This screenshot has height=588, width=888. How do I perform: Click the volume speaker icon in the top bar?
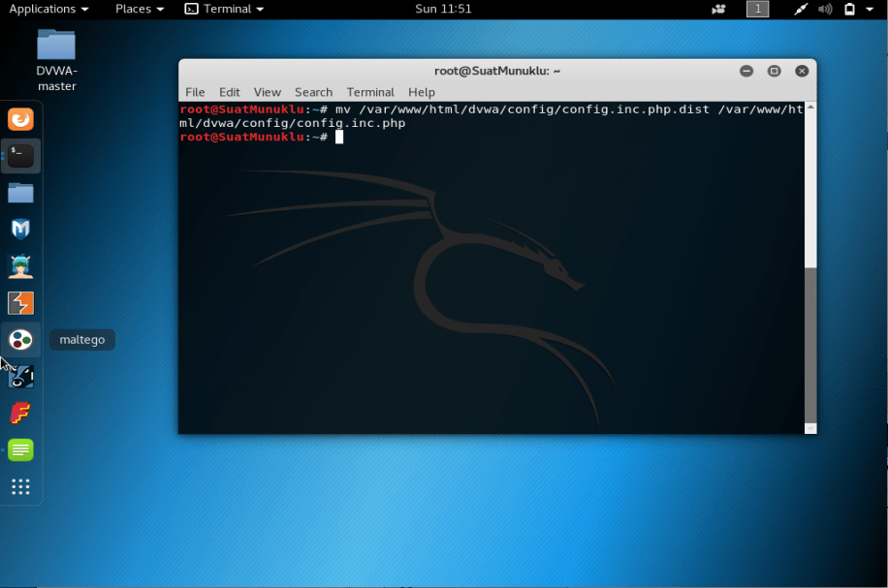(825, 9)
